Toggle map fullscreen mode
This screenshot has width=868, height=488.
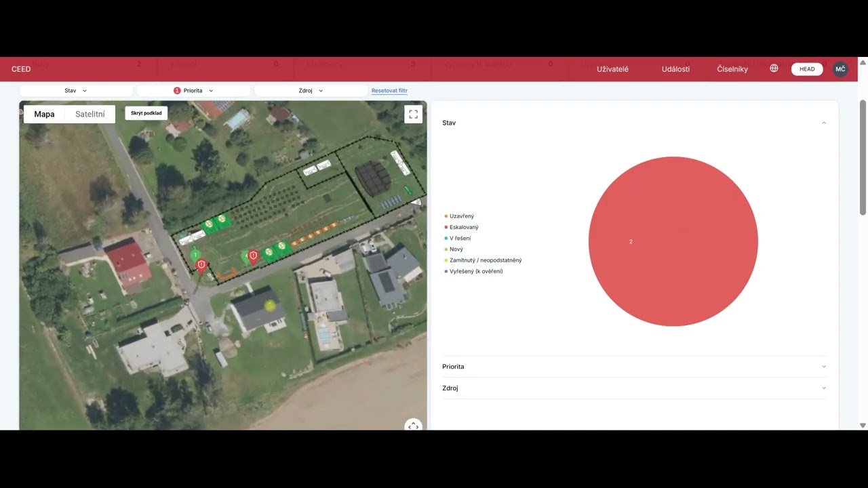click(413, 114)
